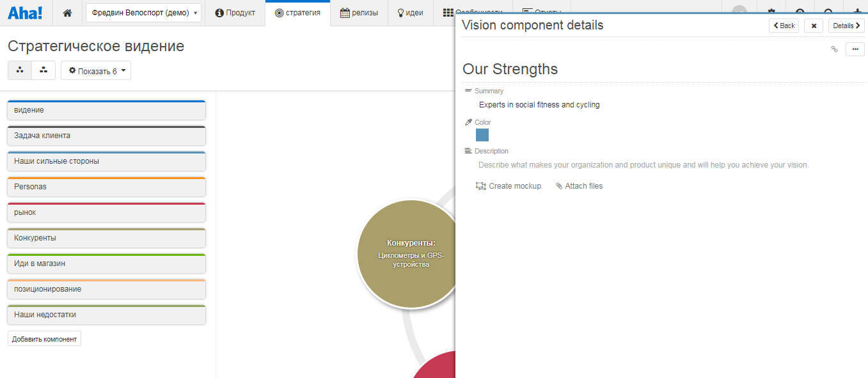Close the Vision component details panel

(813, 26)
